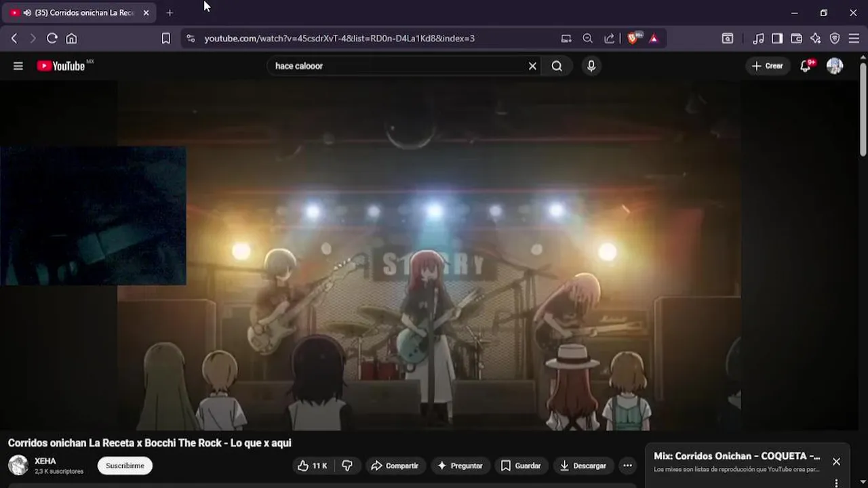Click the address bar URL
Screen dimensions: 868x488
(340, 39)
